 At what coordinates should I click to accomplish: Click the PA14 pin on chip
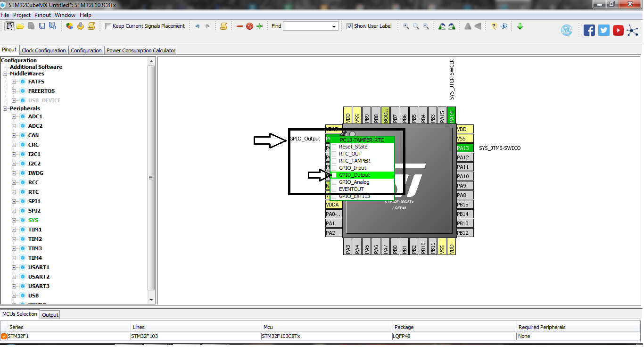tap(452, 115)
